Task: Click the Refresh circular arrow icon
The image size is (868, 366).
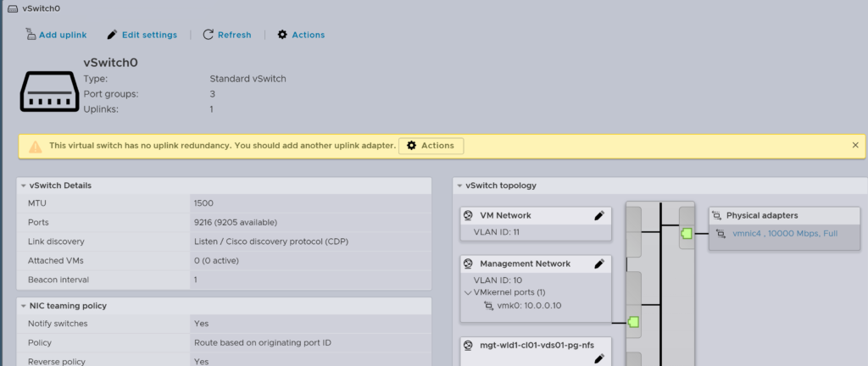Action: (208, 35)
